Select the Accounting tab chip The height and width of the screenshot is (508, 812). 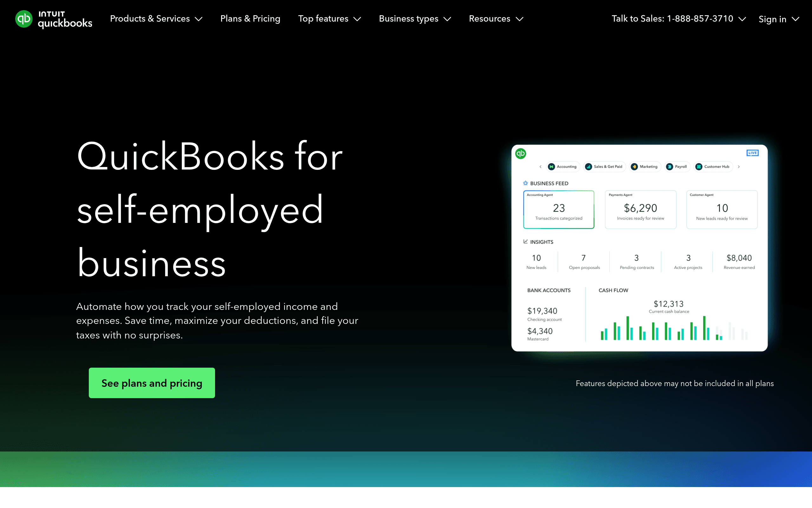(562, 167)
